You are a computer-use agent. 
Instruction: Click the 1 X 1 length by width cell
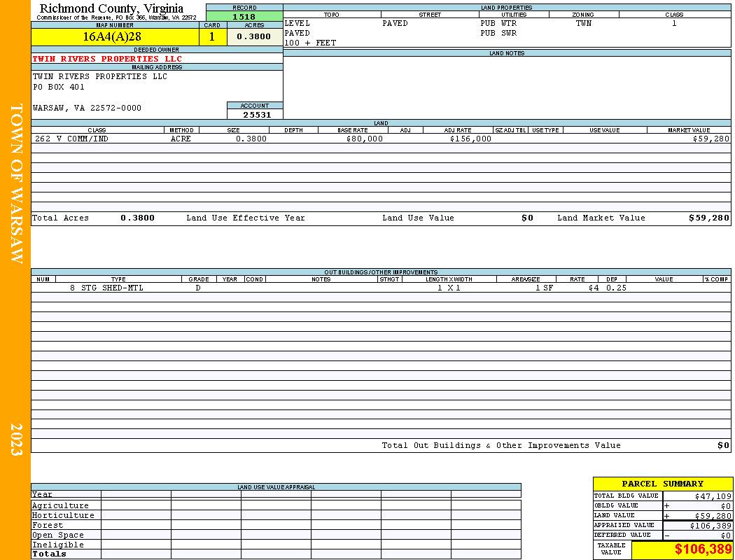click(x=449, y=288)
